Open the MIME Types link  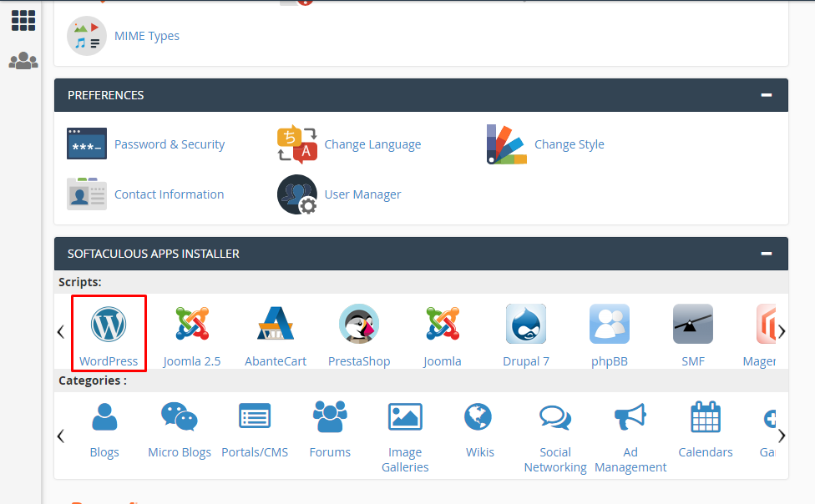pyautogui.click(x=147, y=36)
